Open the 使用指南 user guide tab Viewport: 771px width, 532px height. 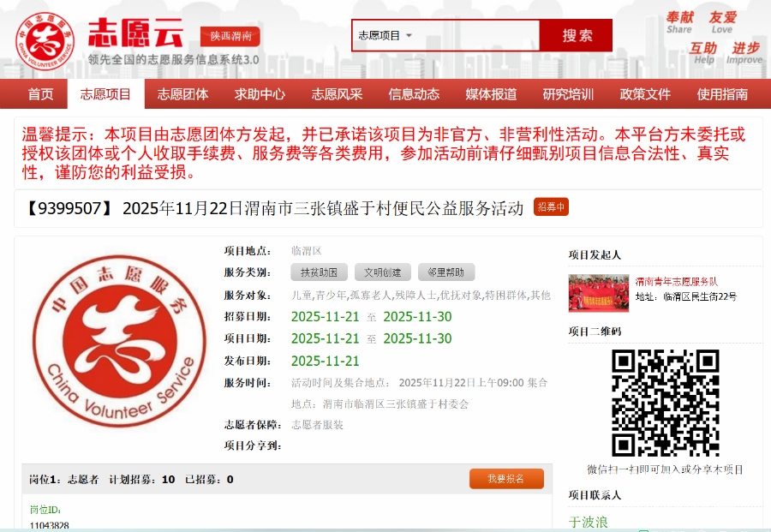point(722,94)
